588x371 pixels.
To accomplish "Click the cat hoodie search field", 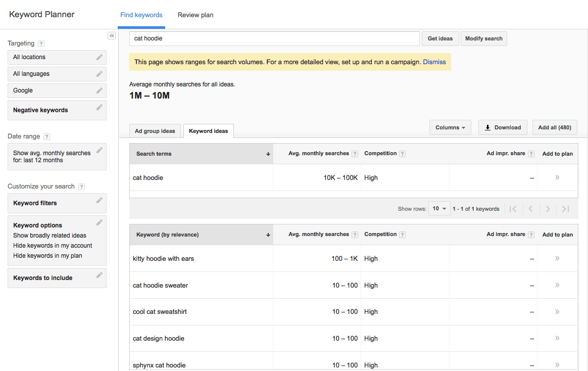I will [274, 38].
